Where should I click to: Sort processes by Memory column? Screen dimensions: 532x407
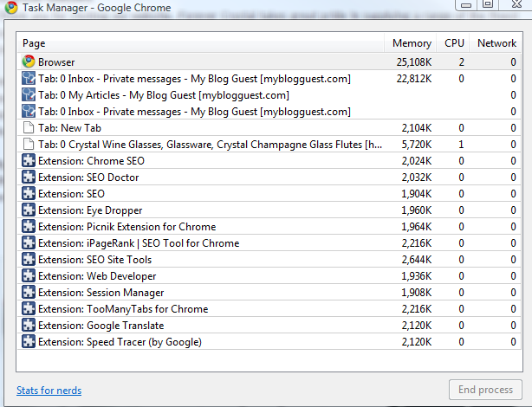pyautogui.click(x=411, y=43)
